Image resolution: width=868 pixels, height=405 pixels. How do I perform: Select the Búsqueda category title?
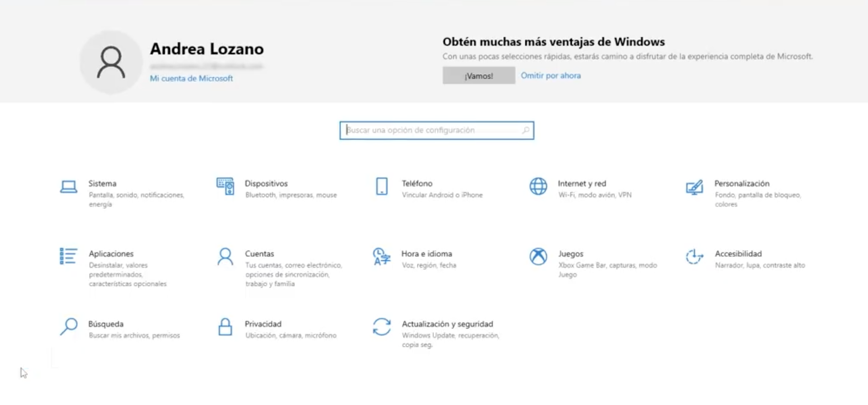(106, 324)
